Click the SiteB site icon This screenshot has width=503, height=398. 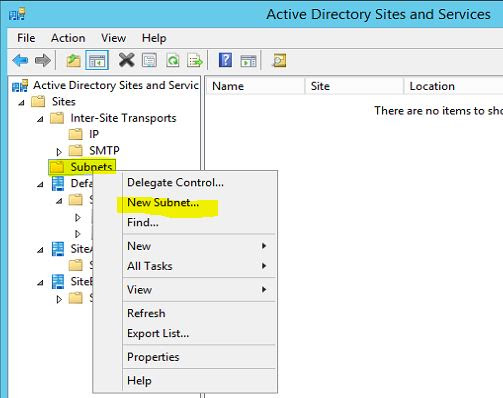(x=58, y=281)
